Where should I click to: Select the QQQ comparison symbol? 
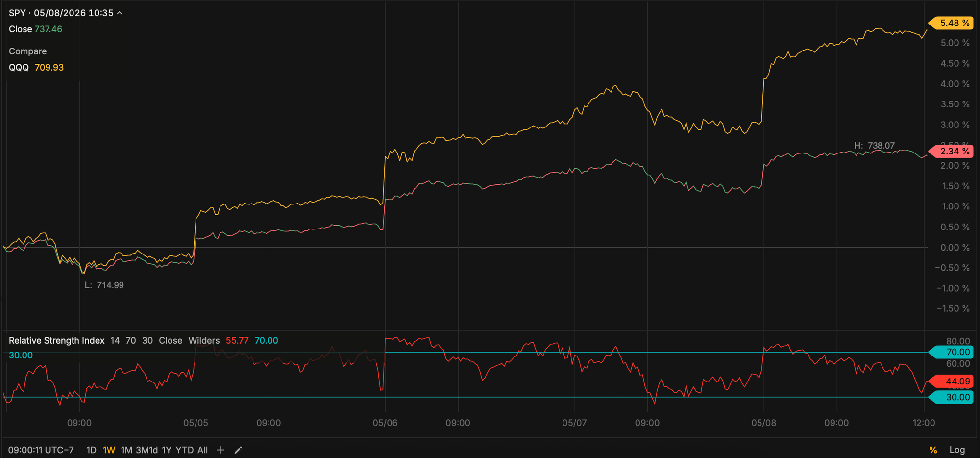pos(19,67)
